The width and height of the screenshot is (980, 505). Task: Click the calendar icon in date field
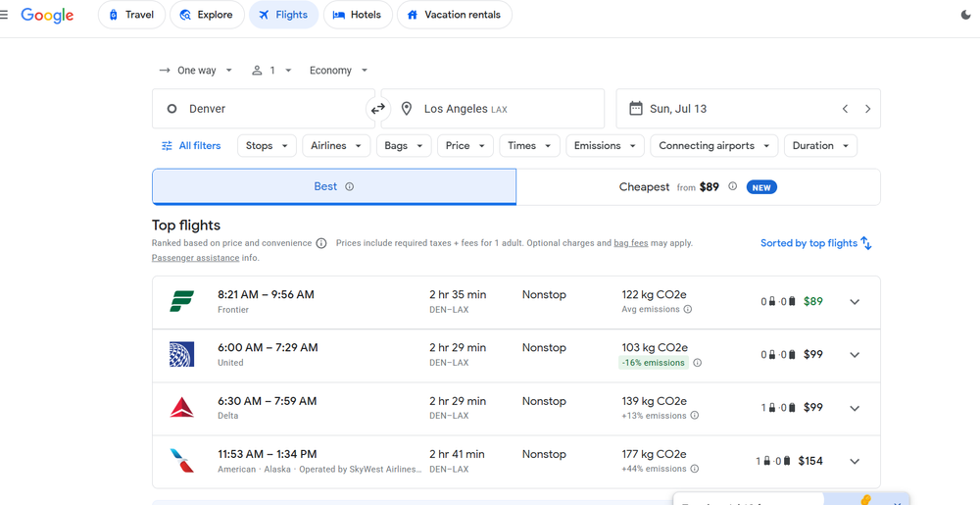click(636, 108)
